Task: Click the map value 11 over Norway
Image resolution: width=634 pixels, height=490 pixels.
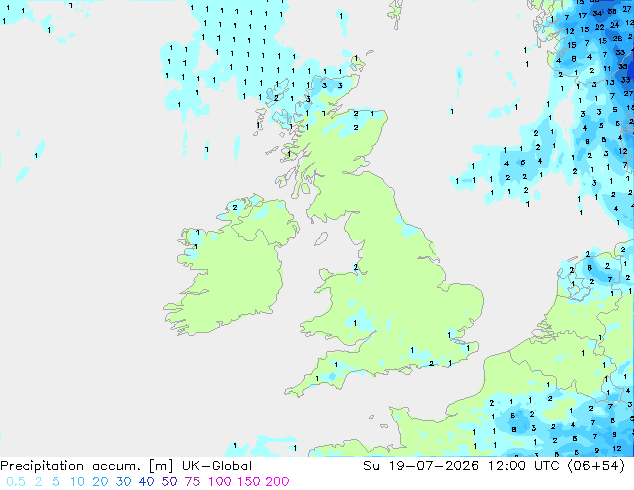Action: click(x=607, y=69)
